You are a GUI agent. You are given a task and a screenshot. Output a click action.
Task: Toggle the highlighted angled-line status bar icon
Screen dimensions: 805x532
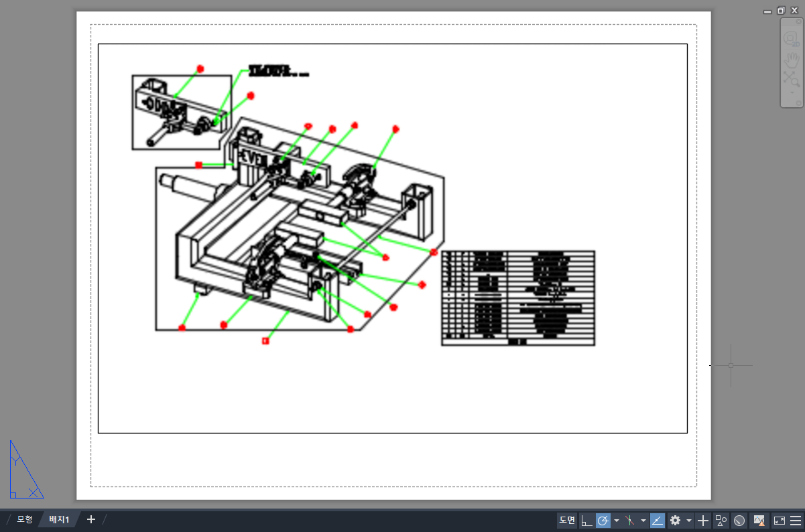[x=658, y=520]
